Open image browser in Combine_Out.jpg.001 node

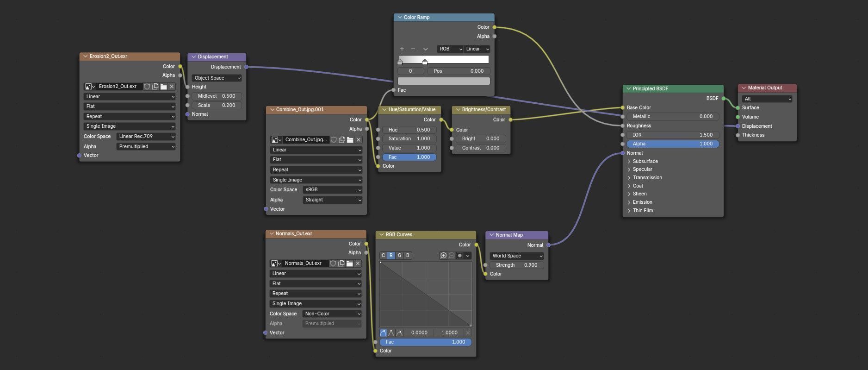(276, 140)
